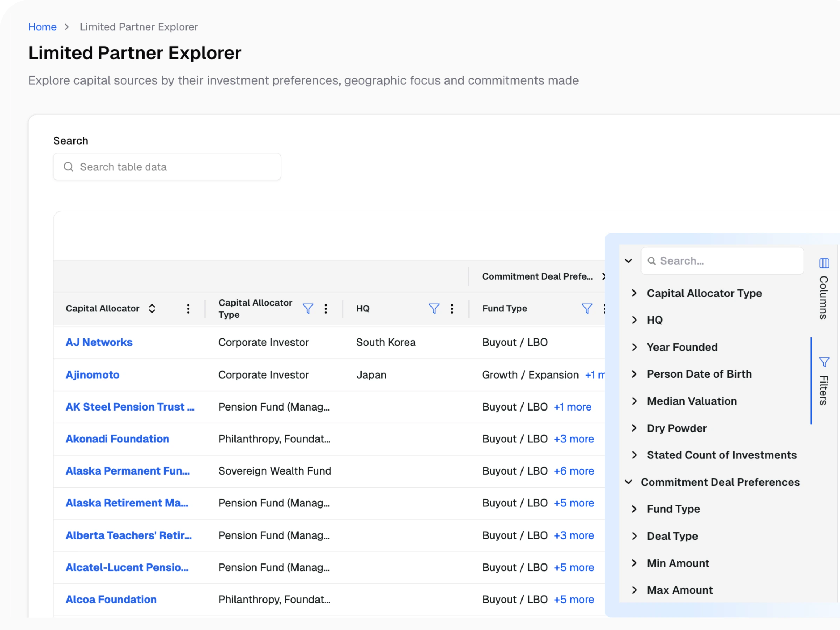Click the Home breadcrumb link

pos(42,27)
